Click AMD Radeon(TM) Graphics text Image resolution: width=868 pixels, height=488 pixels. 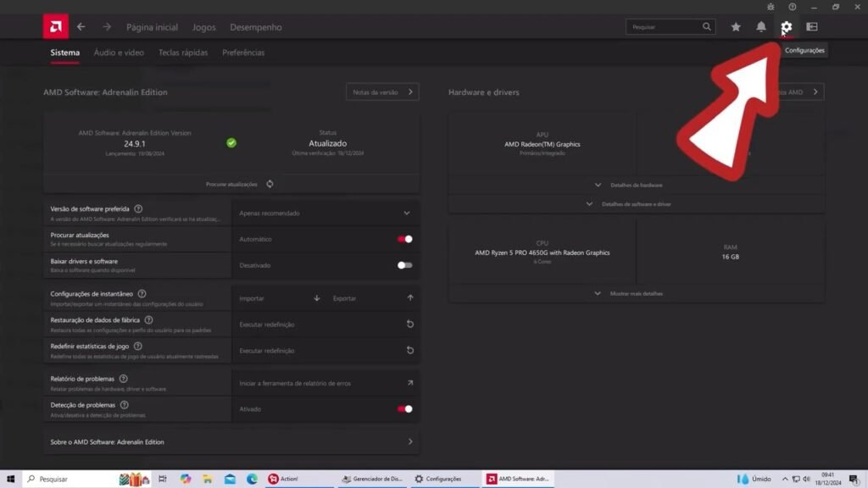(x=542, y=144)
